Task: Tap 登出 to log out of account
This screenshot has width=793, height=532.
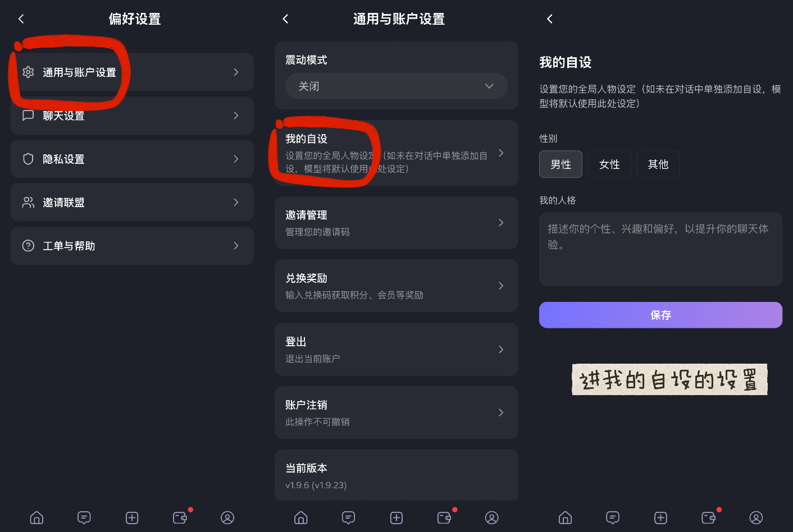Action: [396, 349]
